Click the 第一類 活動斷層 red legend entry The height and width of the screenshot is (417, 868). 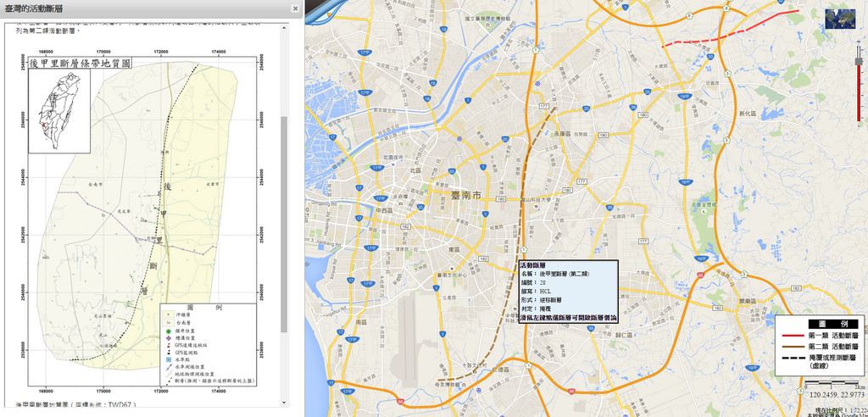click(818, 336)
